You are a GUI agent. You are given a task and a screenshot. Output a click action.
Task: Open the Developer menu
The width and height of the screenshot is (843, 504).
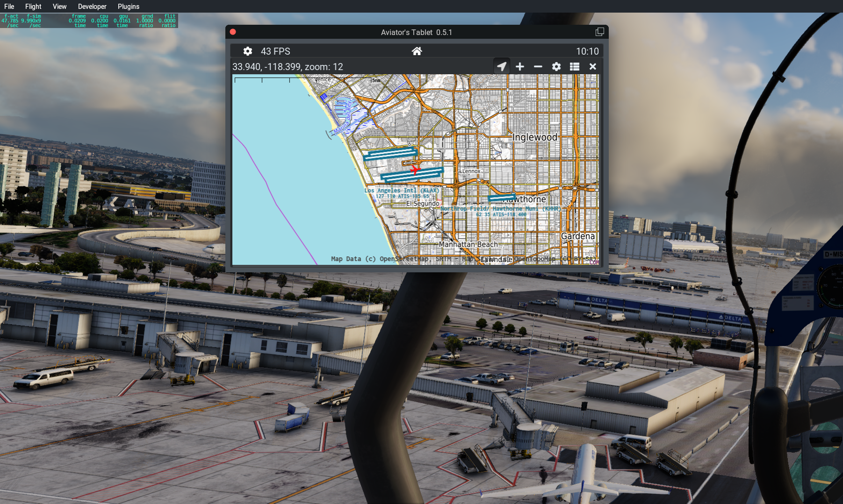point(92,7)
